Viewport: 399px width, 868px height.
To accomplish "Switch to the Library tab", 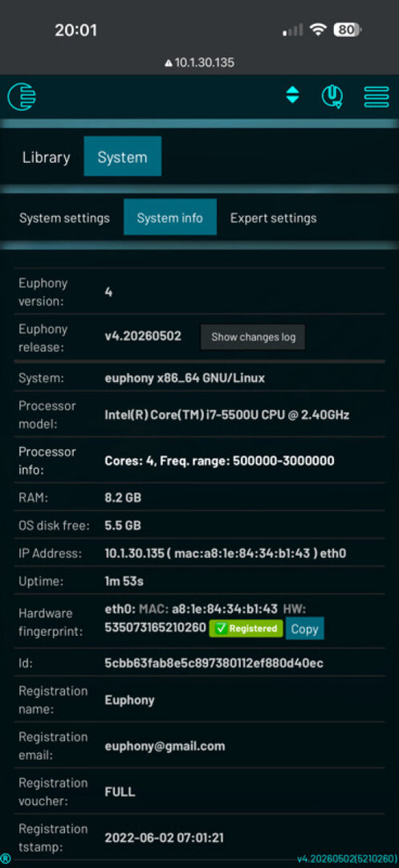I will pos(46,157).
